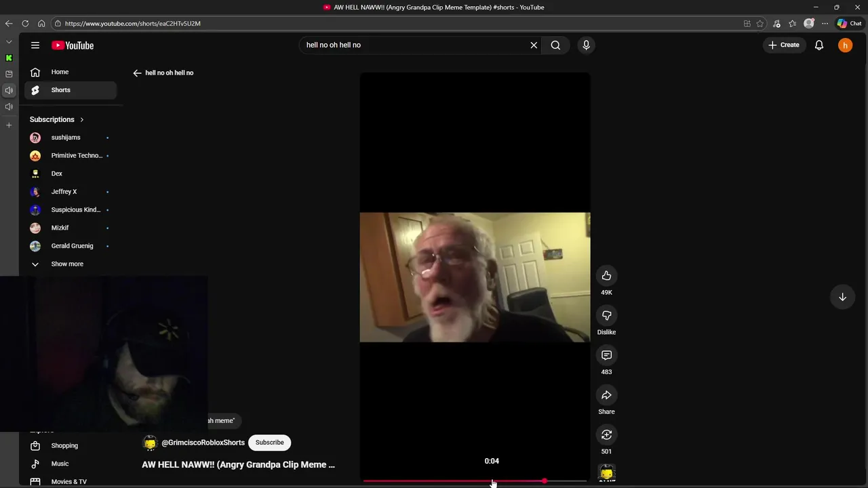
Task: Select Shorts in the sidebar
Action: [x=71, y=90]
